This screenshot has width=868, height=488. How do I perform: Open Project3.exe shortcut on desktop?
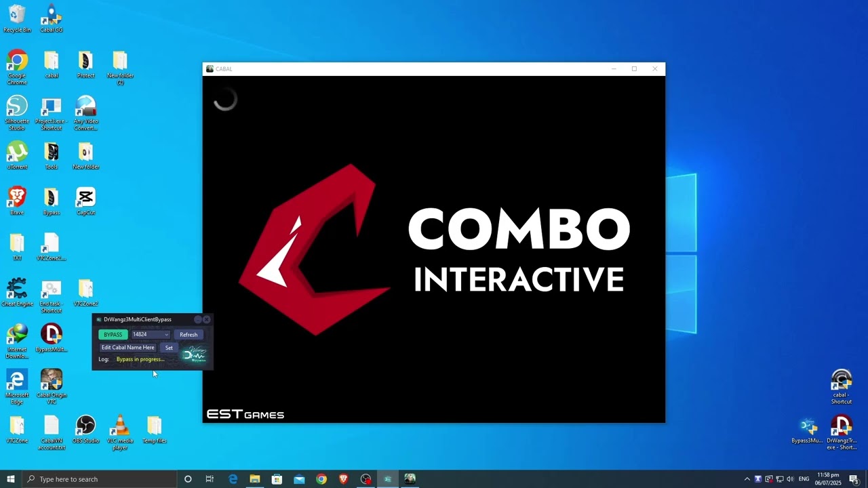pos(52,113)
